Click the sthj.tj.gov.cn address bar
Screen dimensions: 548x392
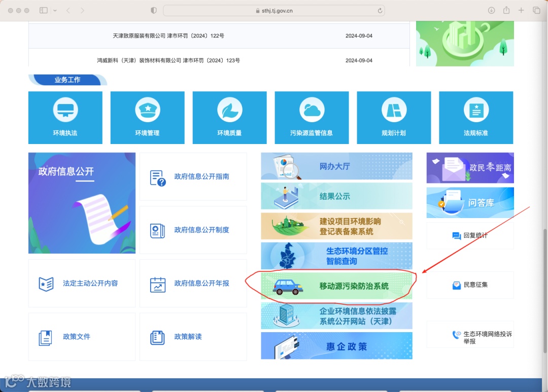click(x=274, y=11)
